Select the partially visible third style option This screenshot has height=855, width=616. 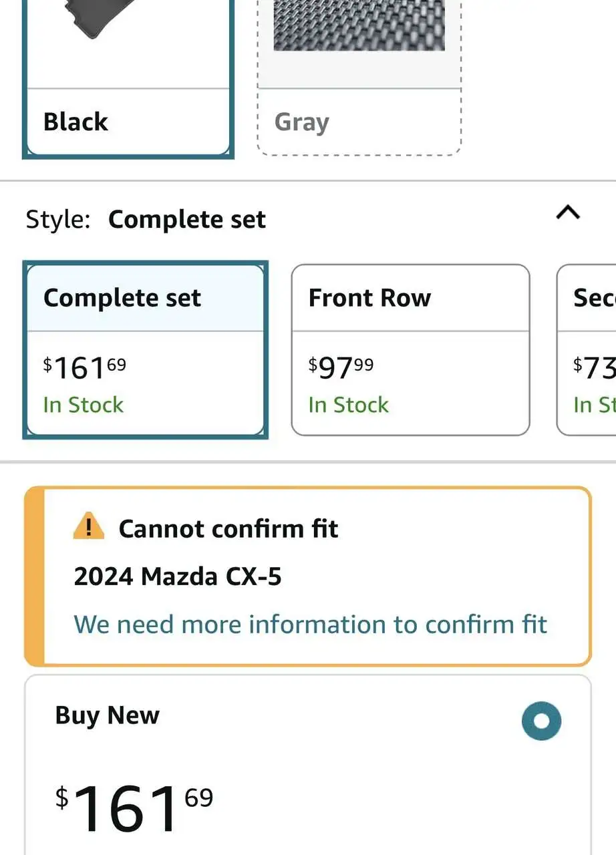point(588,351)
